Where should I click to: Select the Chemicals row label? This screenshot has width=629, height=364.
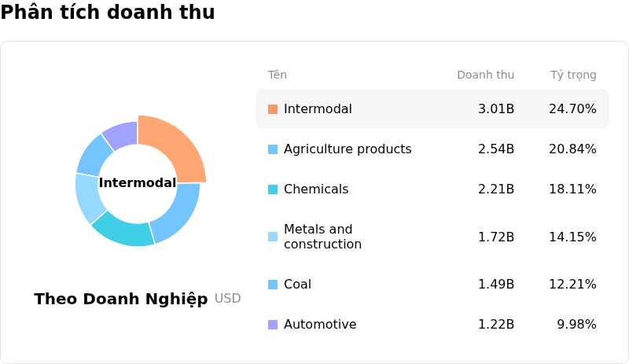point(316,189)
